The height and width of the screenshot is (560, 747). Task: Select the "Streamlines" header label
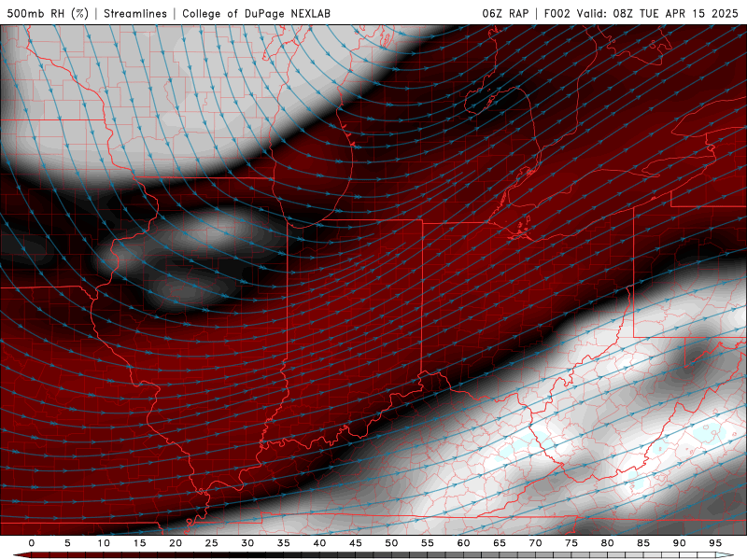pos(135,13)
